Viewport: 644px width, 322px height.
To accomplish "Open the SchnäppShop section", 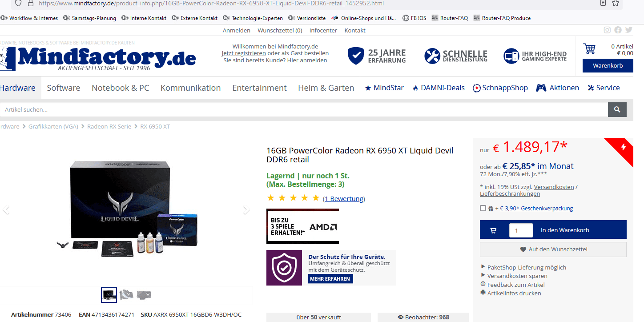I will click(500, 88).
